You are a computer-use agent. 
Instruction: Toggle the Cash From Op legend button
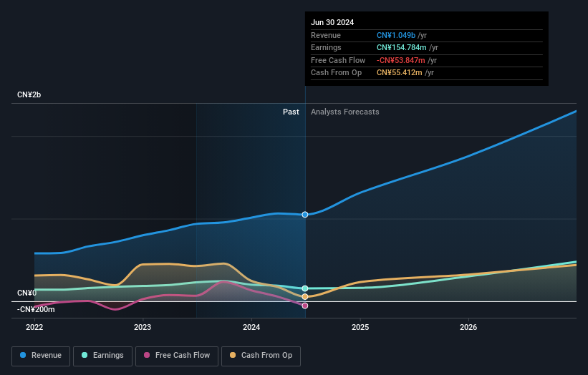[261, 356]
